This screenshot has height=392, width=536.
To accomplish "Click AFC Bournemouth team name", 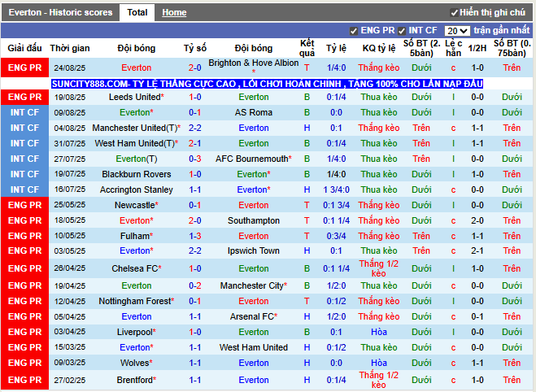I will pyautogui.click(x=252, y=159).
